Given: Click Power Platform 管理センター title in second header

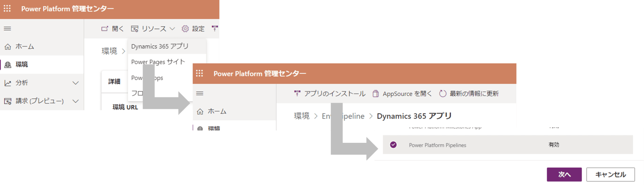Looking at the screenshot, I should point(260,74).
